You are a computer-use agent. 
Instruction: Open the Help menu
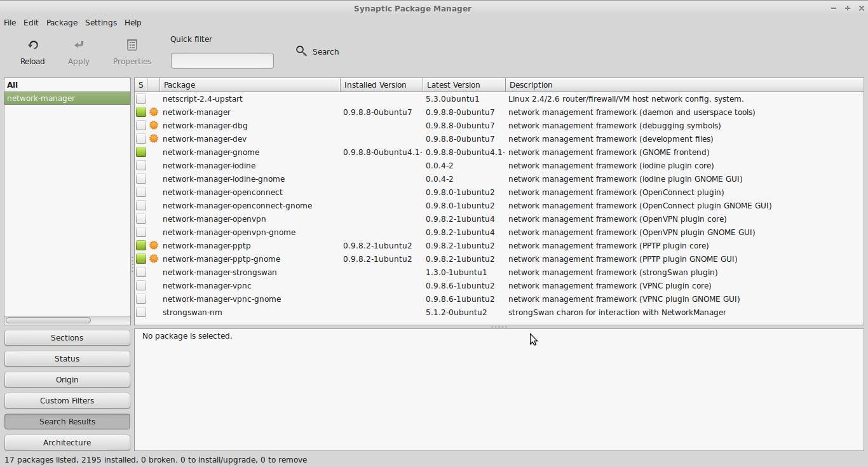pos(133,22)
